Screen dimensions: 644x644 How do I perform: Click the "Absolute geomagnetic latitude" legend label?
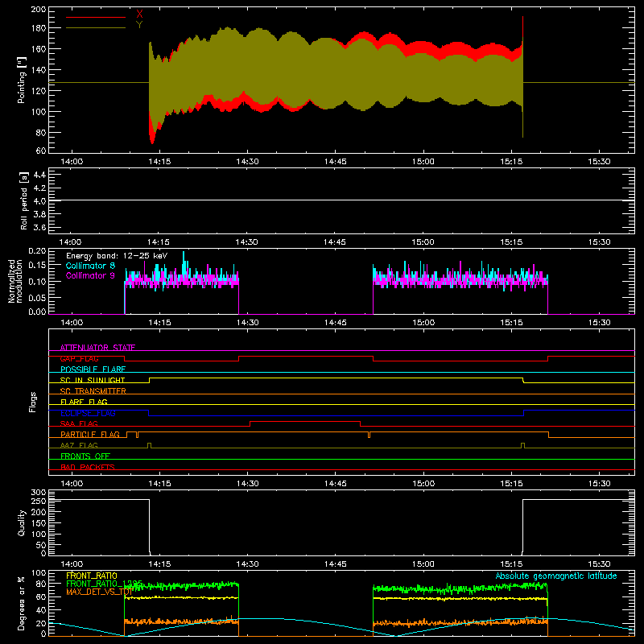(556, 576)
